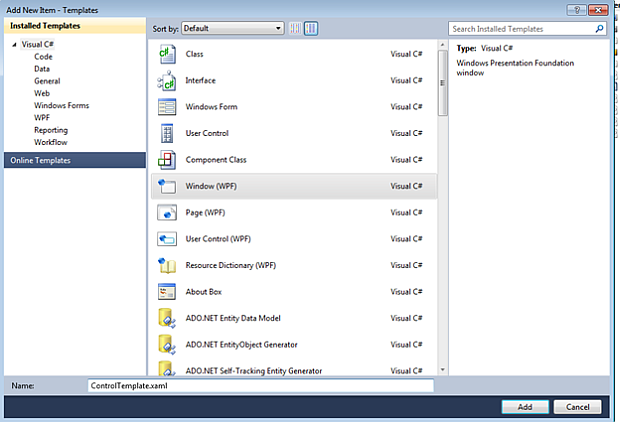Select the General category
The height and width of the screenshot is (422, 620).
point(47,81)
